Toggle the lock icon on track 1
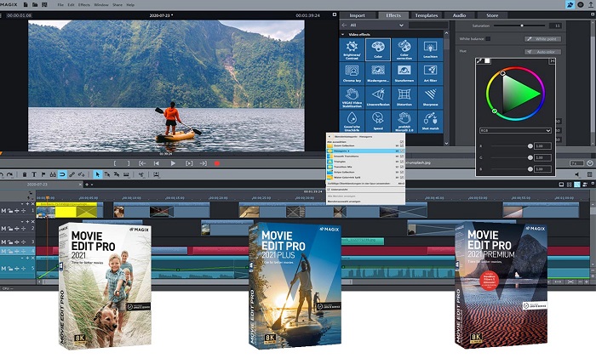Image resolution: width=596 pixels, height=364 pixels. coord(10,211)
